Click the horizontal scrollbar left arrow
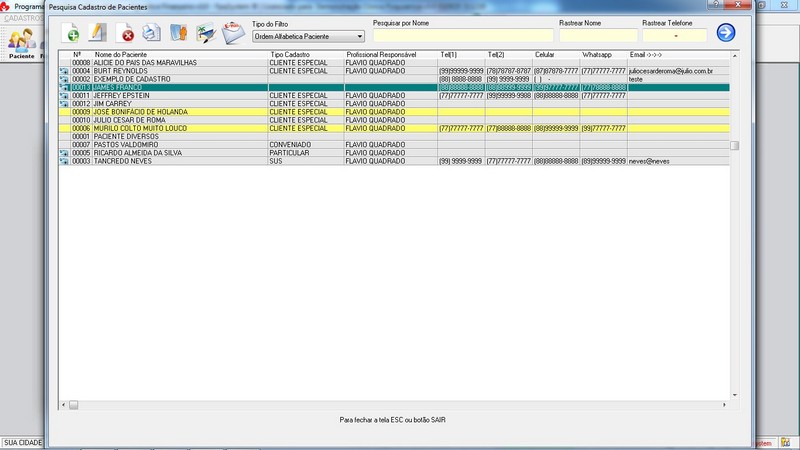Image resolution: width=800 pixels, height=450 pixels. point(63,405)
